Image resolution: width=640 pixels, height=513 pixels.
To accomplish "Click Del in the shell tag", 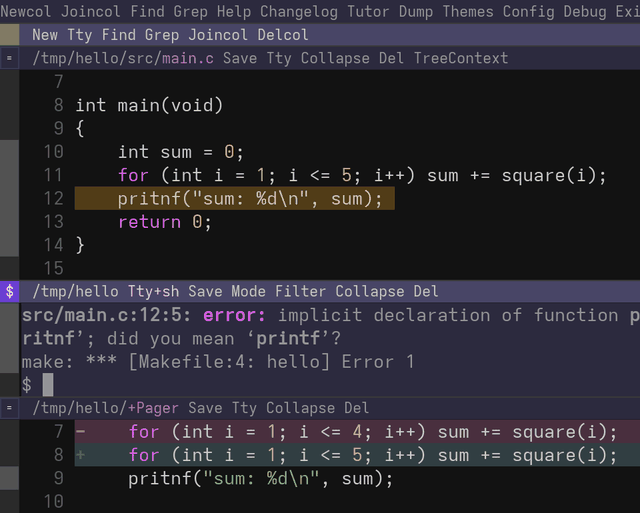I will point(426,291).
